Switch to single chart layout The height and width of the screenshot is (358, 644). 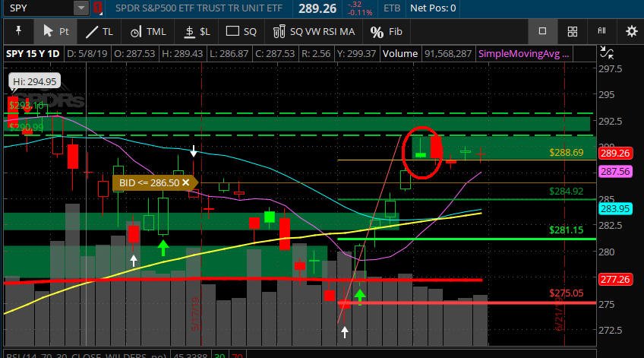coord(542,31)
